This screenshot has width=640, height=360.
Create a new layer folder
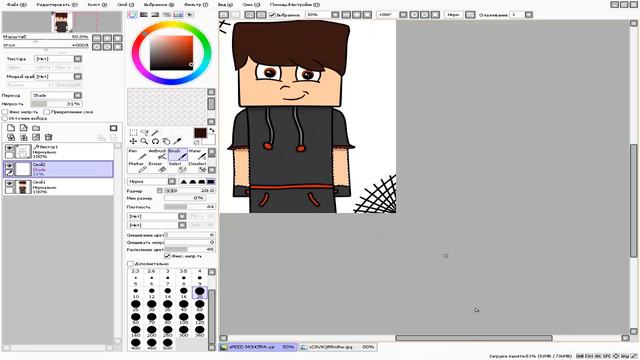coord(36,128)
